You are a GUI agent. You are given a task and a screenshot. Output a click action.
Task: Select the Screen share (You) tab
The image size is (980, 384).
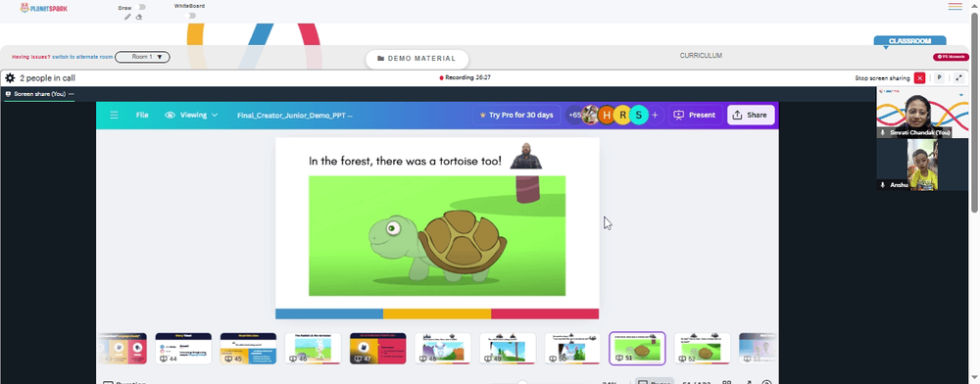(39, 94)
